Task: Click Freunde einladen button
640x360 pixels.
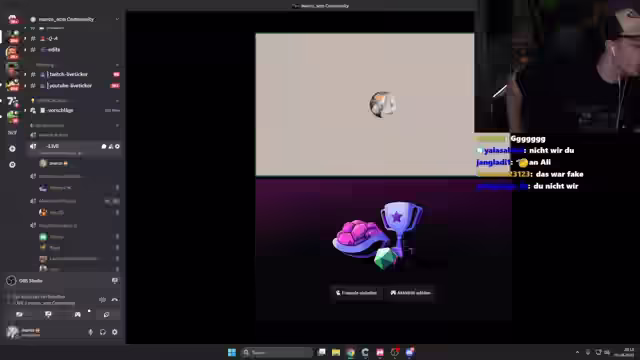Action: [x=356, y=293]
